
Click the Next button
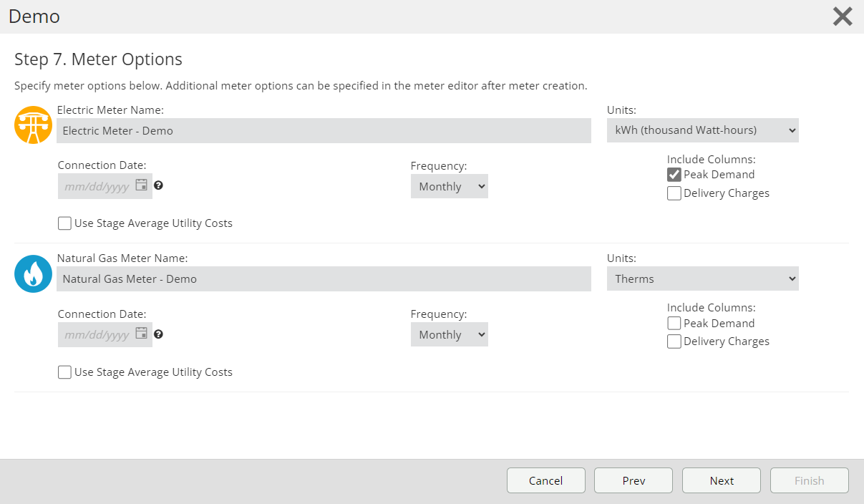pos(721,481)
